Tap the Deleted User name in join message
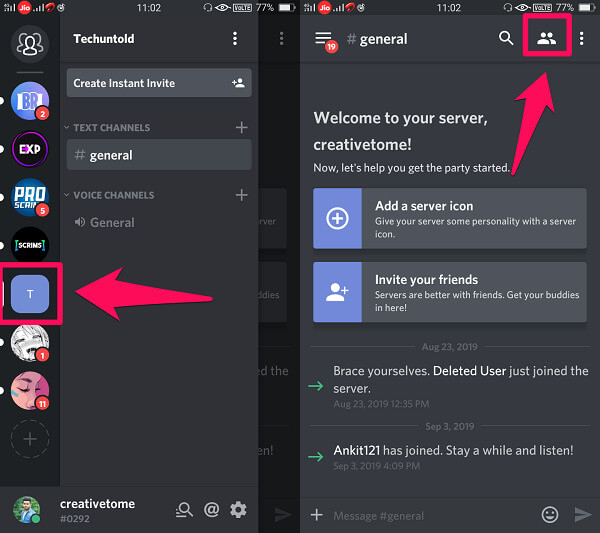The width and height of the screenshot is (600, 533). tap(470, 371)
